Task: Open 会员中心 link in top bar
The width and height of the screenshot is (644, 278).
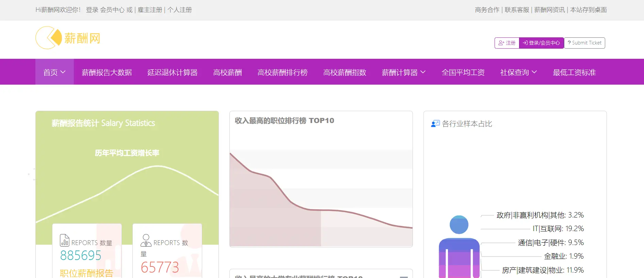Action: 112,10
